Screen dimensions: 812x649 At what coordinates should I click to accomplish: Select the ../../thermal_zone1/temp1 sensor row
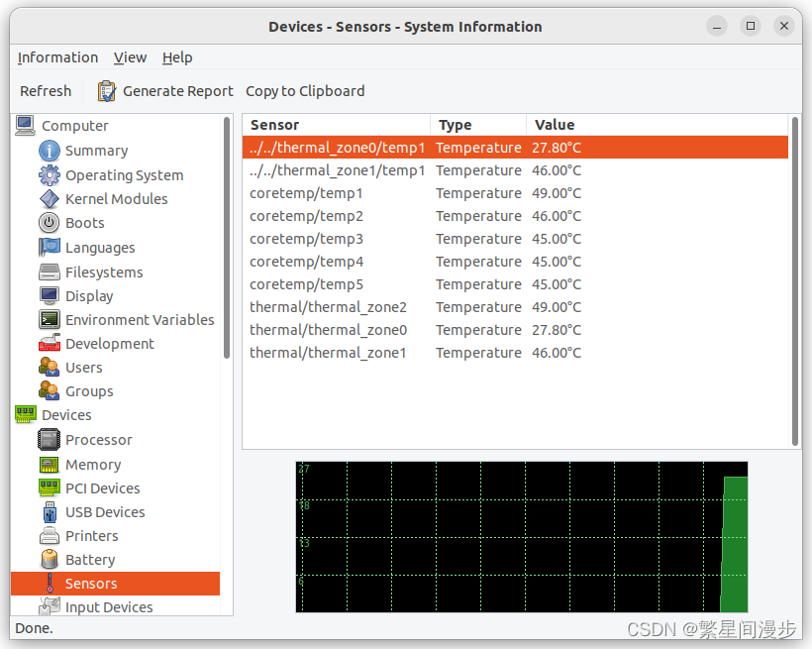(515, 170)
